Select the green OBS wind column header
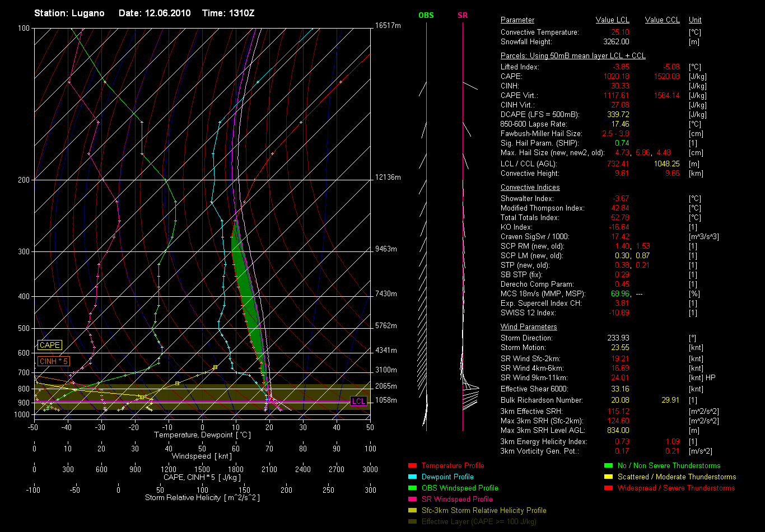The width and height of the screenshot is (765, 532). pyautogui.click(x=426, y=15)
